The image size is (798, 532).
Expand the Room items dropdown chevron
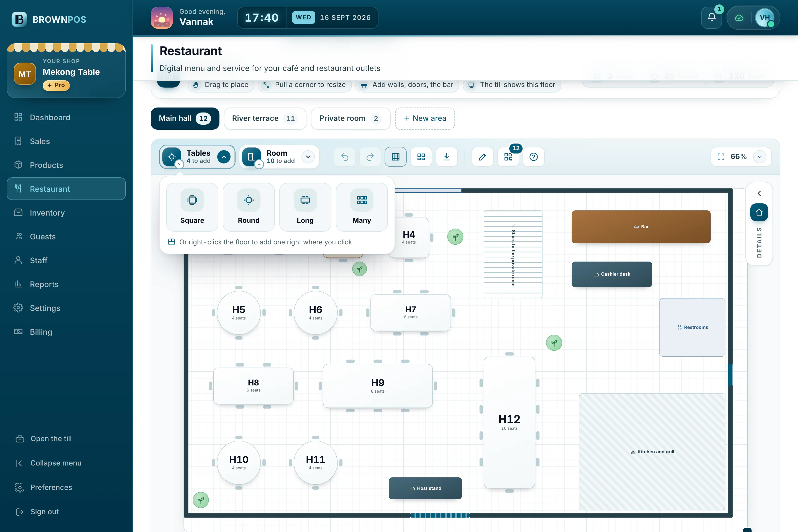(308, 157)
